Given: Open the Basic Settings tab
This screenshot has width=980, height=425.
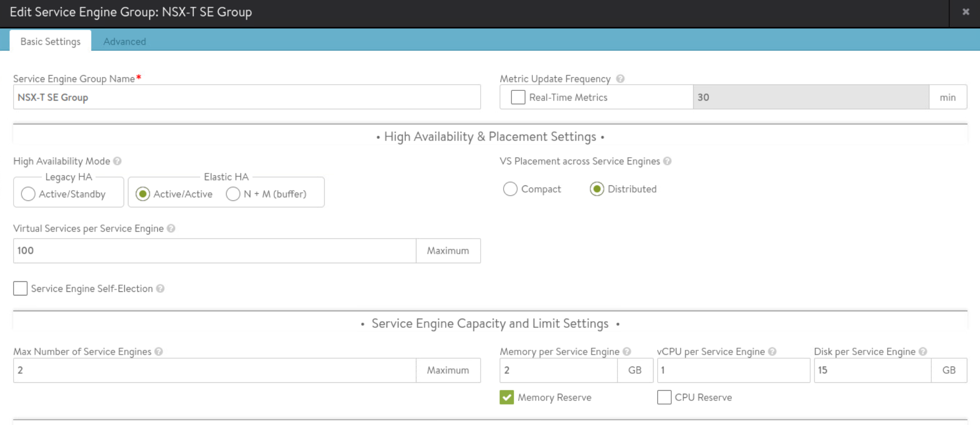Looking at the screenshot, I should click(50, 42).
